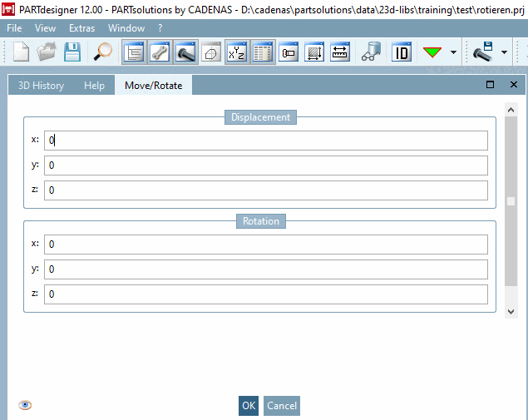528x420 pixels.
Task: Click the scrollbar down arrow
Action: point(511,312)
